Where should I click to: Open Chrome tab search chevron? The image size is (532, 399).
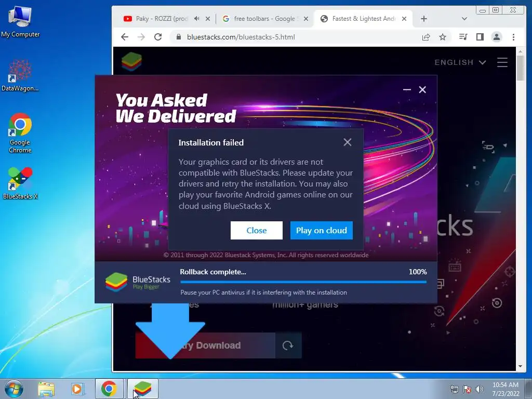click(464, 19)
